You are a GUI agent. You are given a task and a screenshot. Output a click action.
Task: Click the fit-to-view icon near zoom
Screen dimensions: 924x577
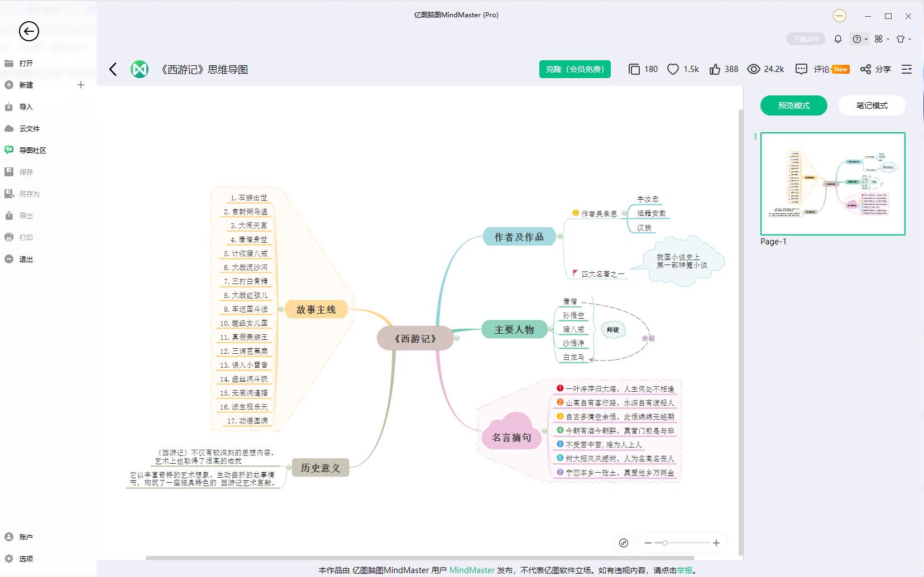(624, 543)
